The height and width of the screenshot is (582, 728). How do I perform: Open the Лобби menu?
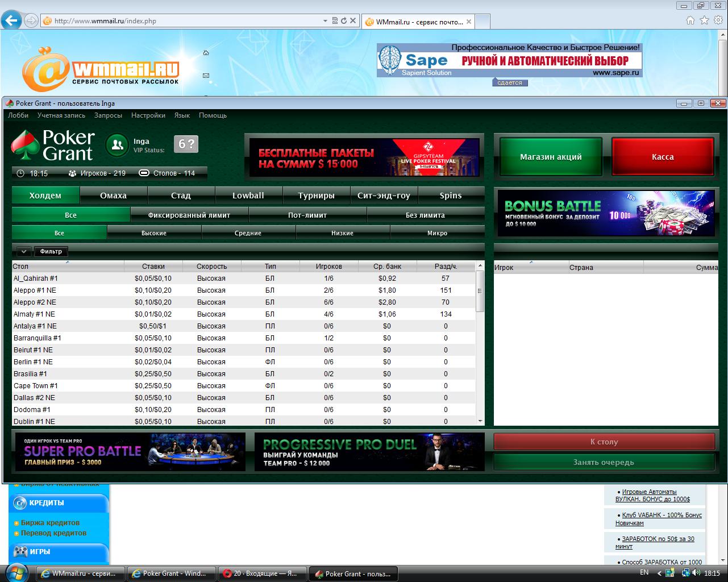point(18,115)
